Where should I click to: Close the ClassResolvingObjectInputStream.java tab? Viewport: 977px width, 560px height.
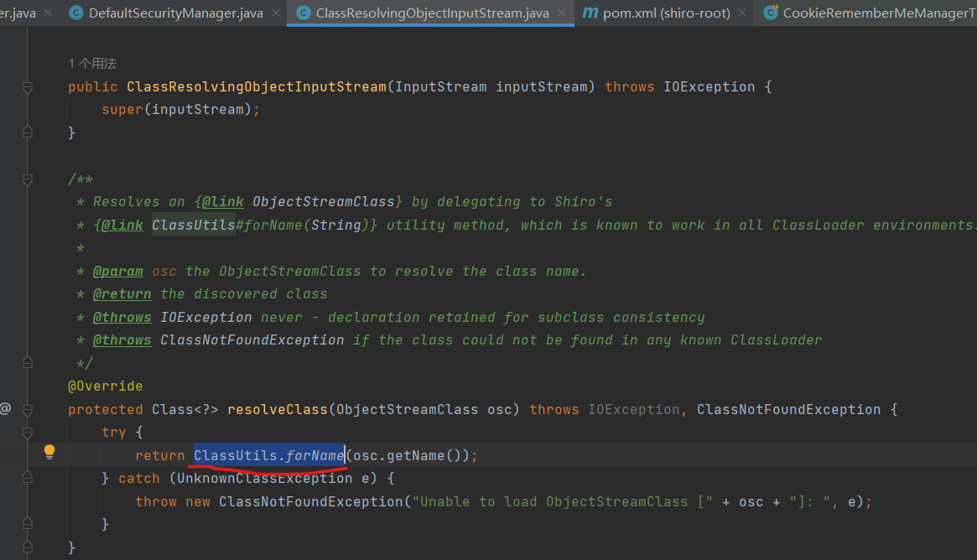[561, 13]
